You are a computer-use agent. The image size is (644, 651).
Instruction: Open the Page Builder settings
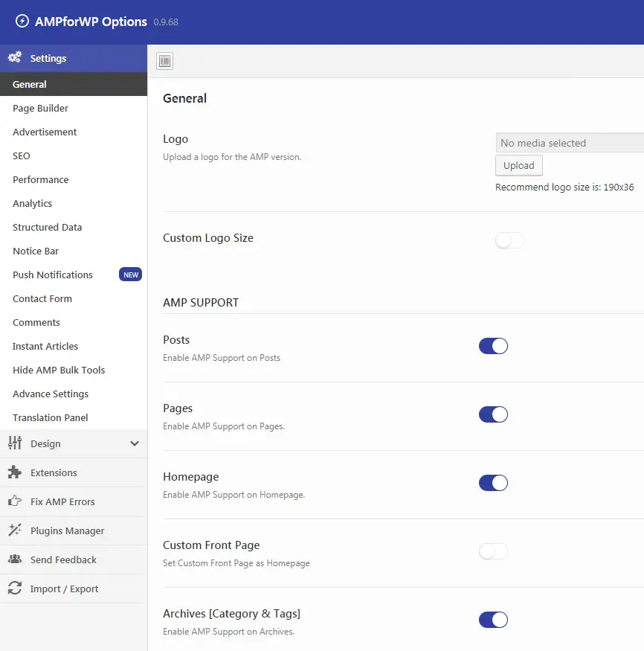tap(74, 108)
